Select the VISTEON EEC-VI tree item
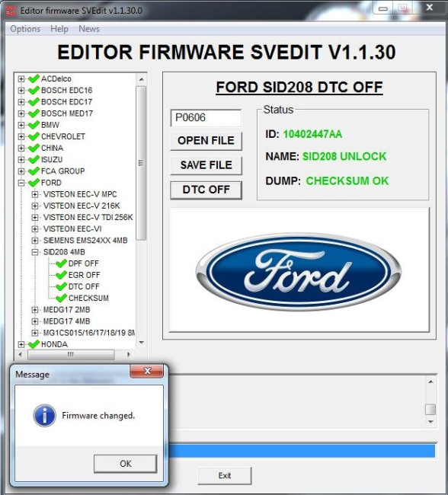The image size is (448, 495). tap(72, 229)
